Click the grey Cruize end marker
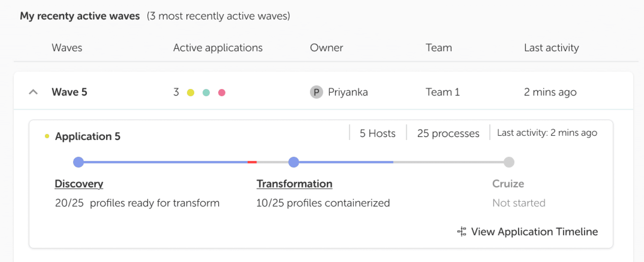This screenshot has height=262, width=644. tap(509, 162)
